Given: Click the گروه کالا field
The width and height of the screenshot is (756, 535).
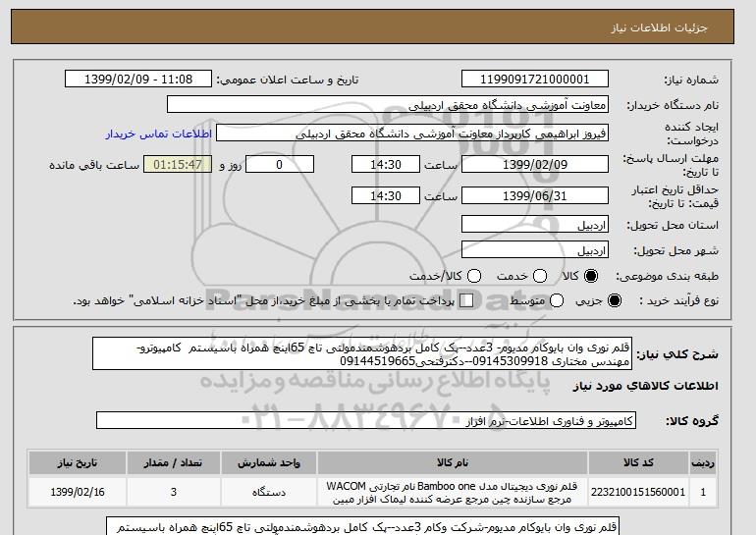Looking at the screenshot, I should tap(366, 421).
